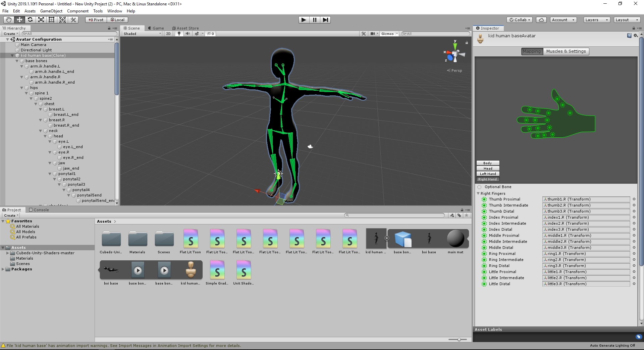Select the Hand tool in toolbar
The height and width of the screenshot is (350, 644).
click(x=9, y=20)
